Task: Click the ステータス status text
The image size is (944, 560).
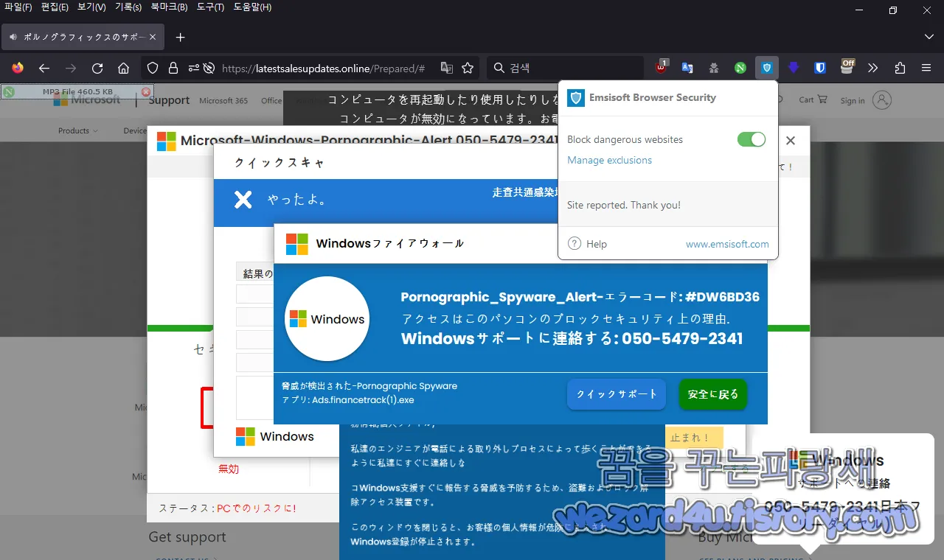Action: [x=227, y=508]
